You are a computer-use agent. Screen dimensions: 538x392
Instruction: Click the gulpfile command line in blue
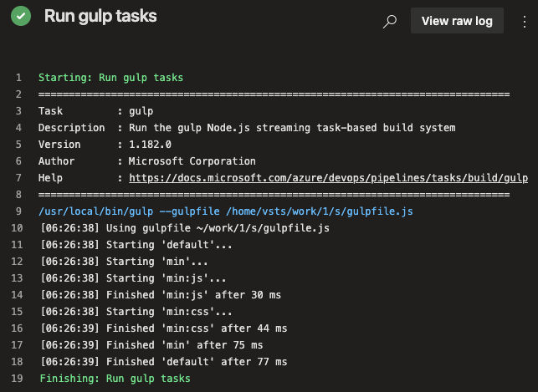pos(225,211)
